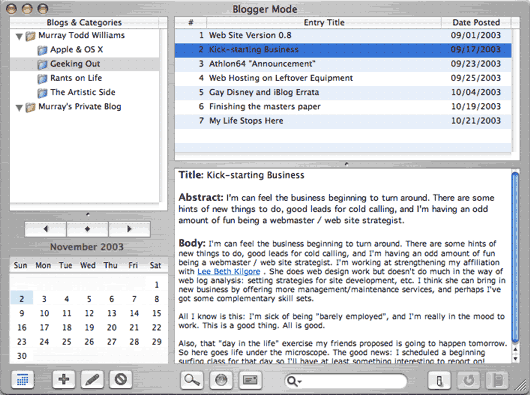Select November 20 in the calendar
530x395 pixels.
tap(112, 327)
